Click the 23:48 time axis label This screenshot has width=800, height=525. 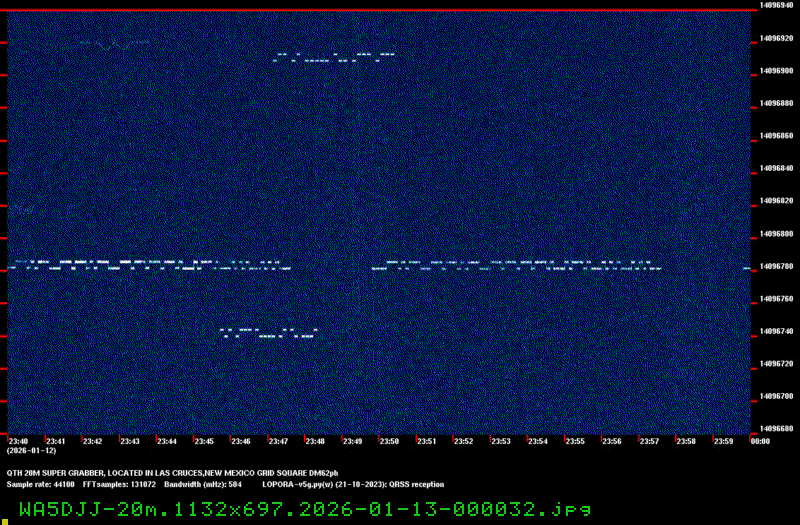pos(315,441)
